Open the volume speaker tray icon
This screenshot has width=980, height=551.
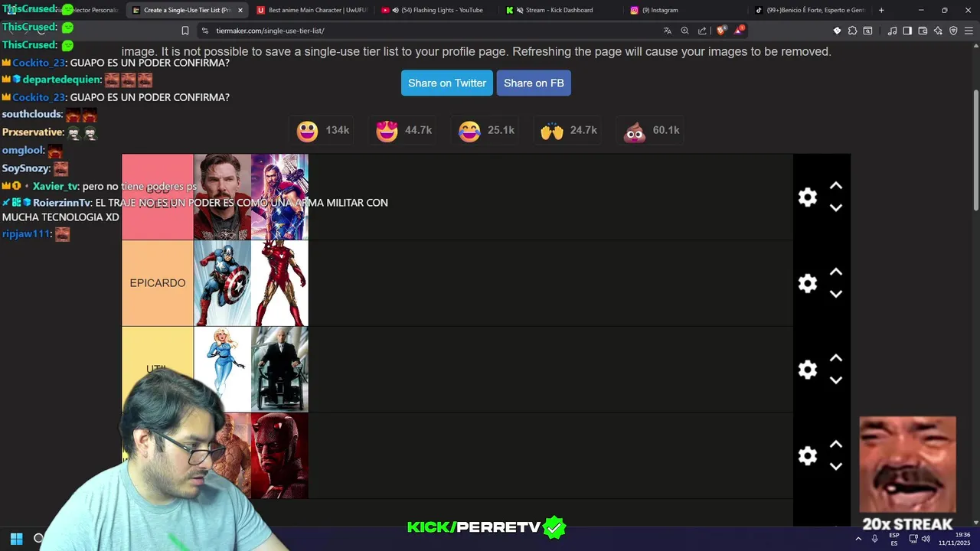coord(926,539)
